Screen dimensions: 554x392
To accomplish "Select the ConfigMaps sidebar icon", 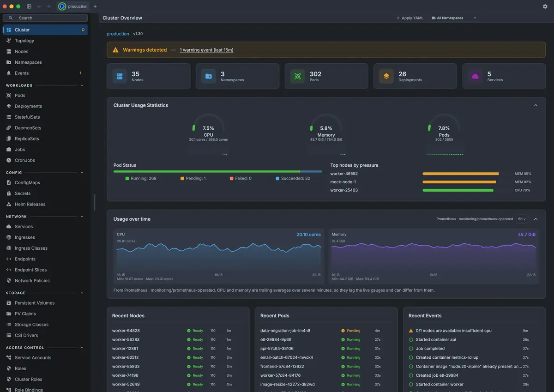I will coord(9,182).
